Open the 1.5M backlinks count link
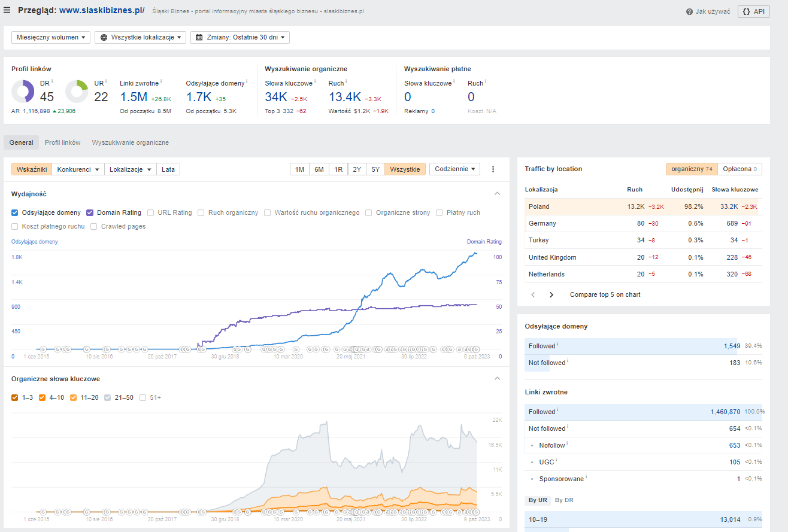 click(x=134, y=97)
